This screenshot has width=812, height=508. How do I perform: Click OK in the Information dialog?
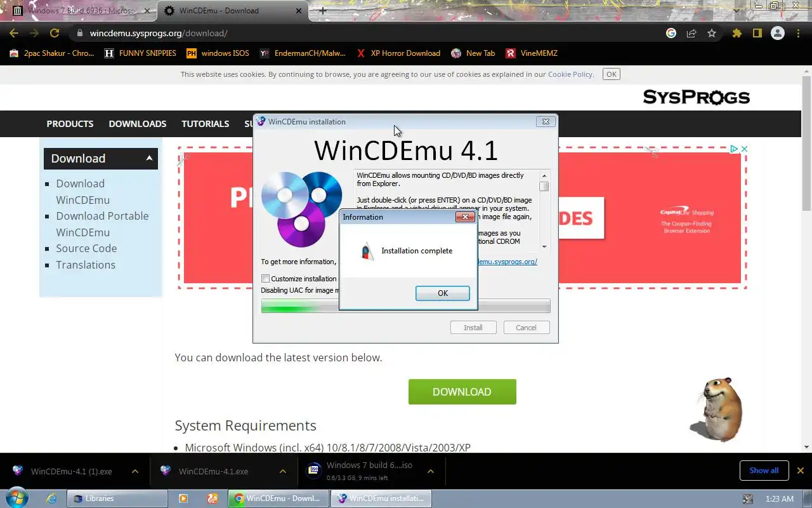[443, 293]
